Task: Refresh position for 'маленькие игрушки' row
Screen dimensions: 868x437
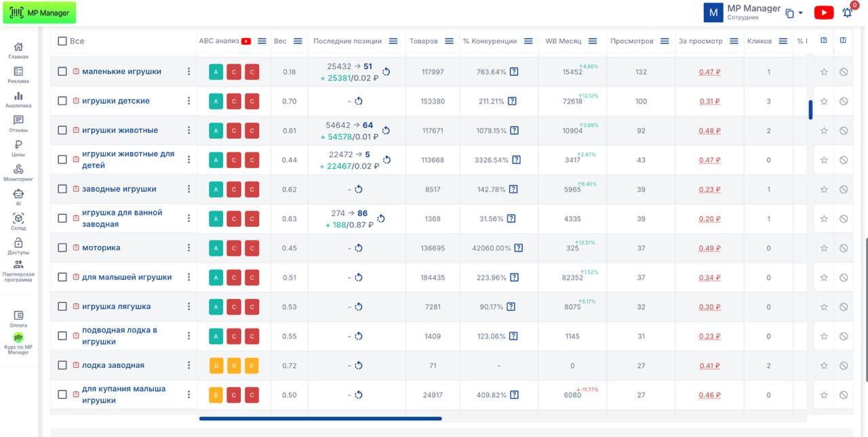Action: pos(386,72)
